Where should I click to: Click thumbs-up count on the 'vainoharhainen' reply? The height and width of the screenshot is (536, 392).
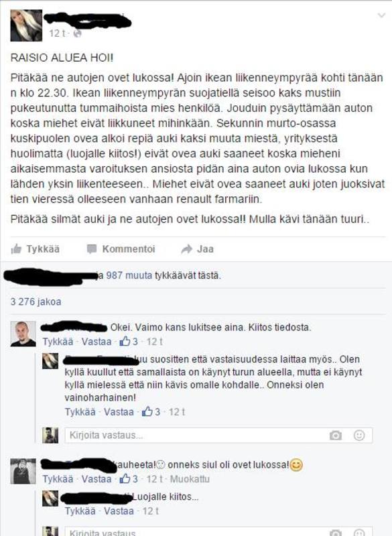151,412
